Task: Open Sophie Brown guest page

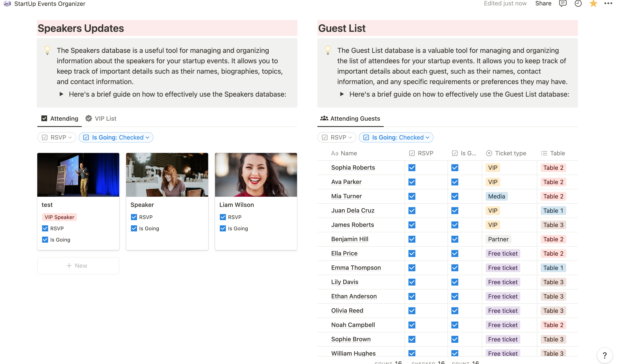Action: click(x=351, y=339)
